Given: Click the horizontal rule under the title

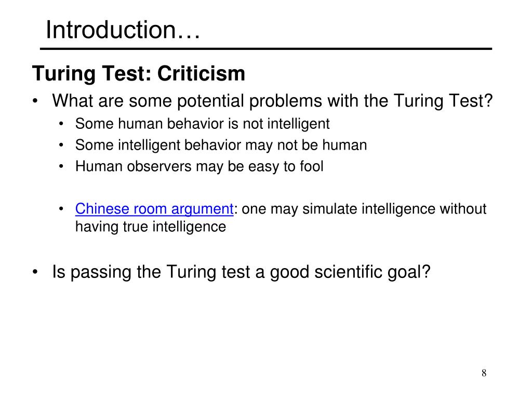Looking at the screenshot, I should click(266, 49).
